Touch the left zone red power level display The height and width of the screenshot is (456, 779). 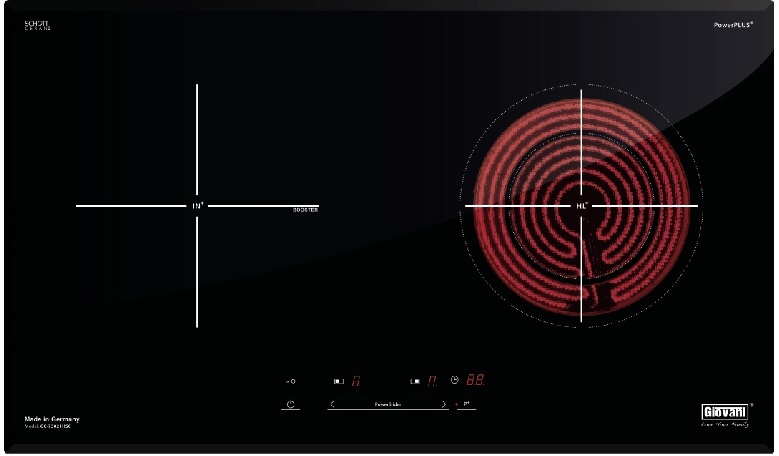(354, 381)
